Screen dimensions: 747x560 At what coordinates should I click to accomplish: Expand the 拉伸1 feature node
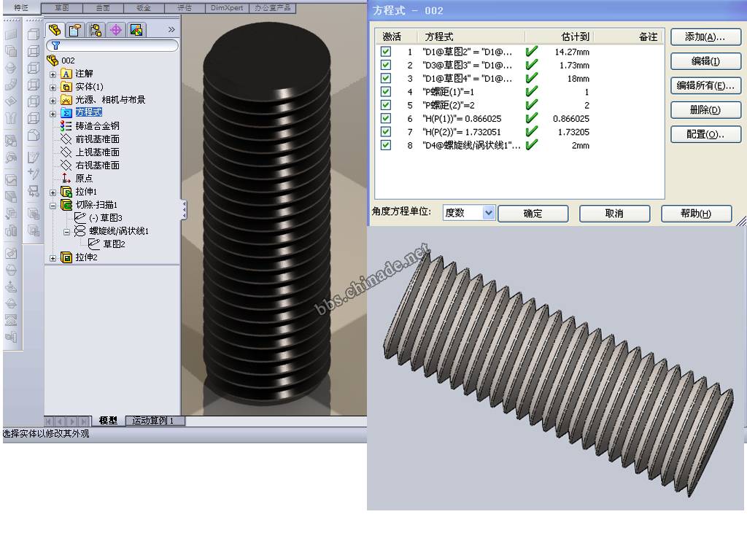53,192
